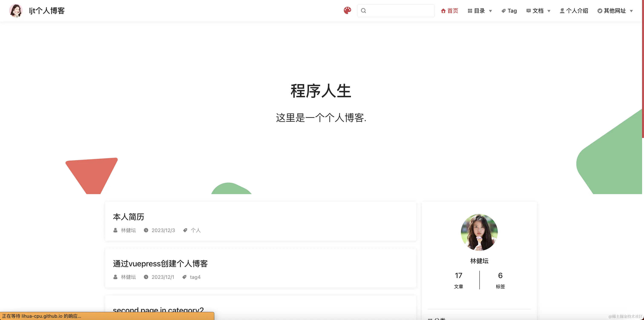The image size is (644, 320).
Task: Click the grid icon beside 目录
Action: point(470,10)
